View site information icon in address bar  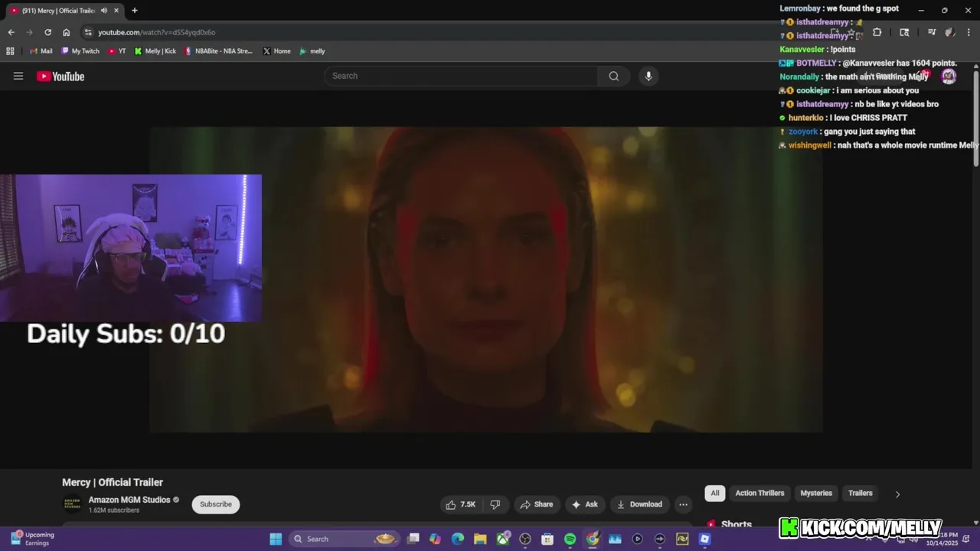click(x=88, y=32)
